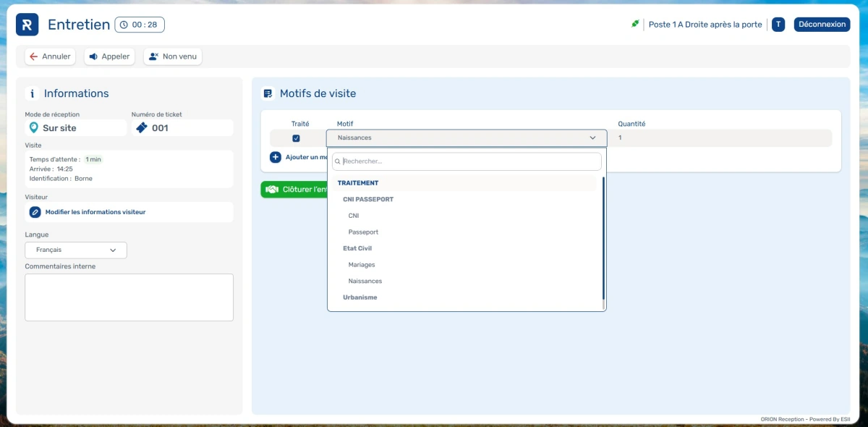The height and width of the screenshot is (427, 868).
Task: Select Urbanisme category in the list
Action: coord(359,297)
